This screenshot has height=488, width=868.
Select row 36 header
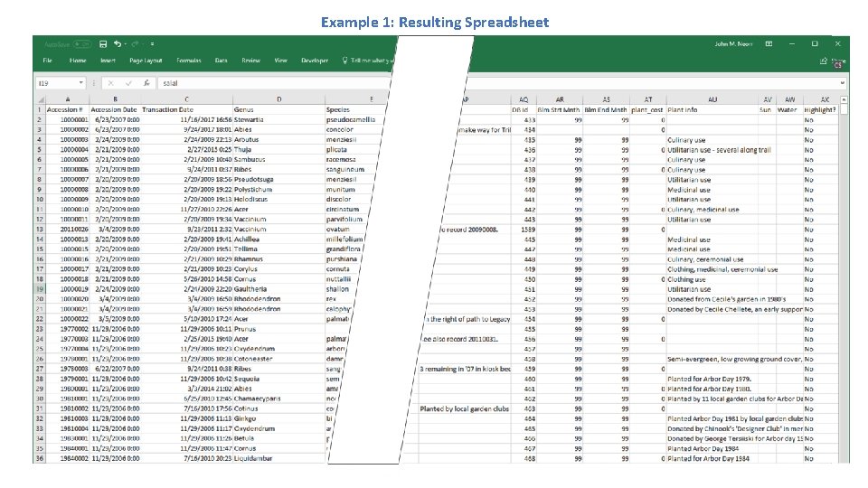(x=40, y=458)
